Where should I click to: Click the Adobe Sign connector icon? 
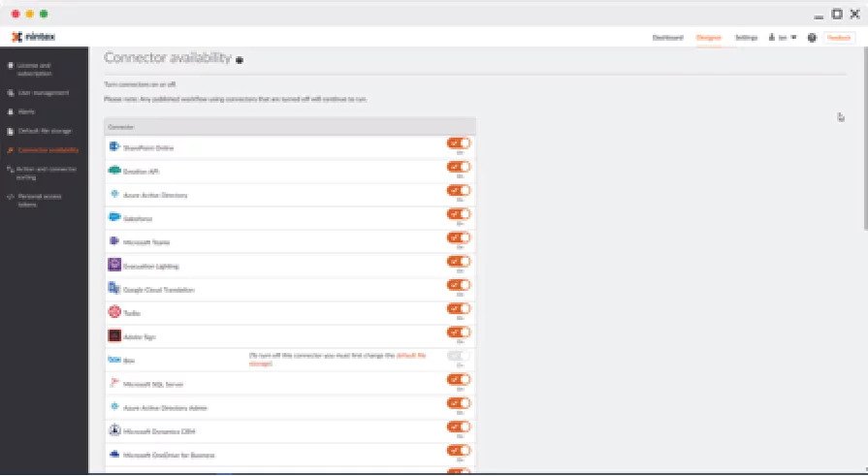114,336
